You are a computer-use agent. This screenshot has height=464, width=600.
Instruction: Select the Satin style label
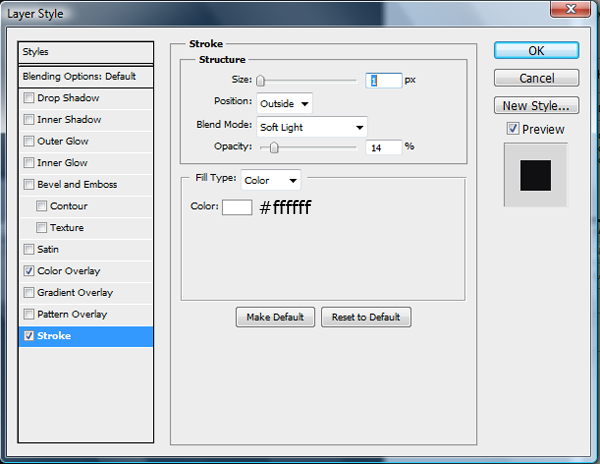(x=48, y=249)
